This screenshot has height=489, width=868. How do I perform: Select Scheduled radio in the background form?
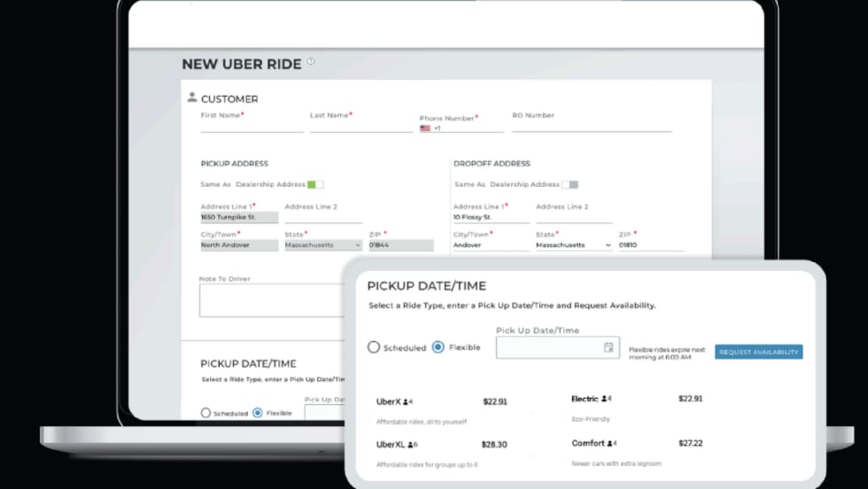pyautogui.click(x=205, y=413)
